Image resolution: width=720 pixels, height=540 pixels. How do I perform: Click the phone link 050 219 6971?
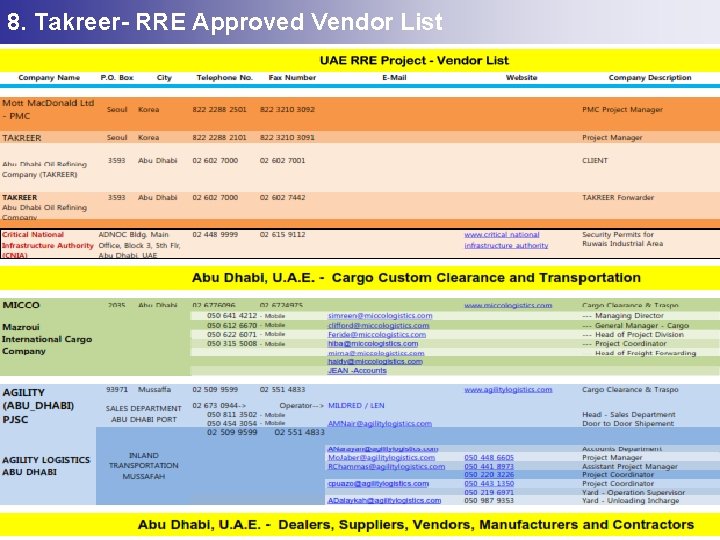[x=489, y=492]
